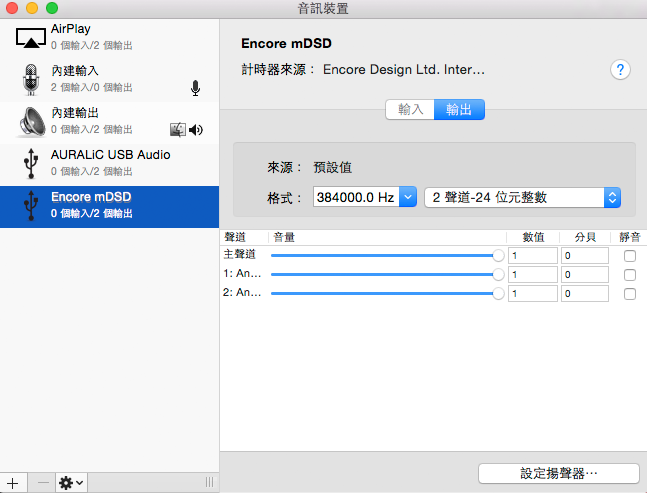Click the 主聲道 volume slider knob
This screenshot has width=647, height=493.
pos(498,256)
